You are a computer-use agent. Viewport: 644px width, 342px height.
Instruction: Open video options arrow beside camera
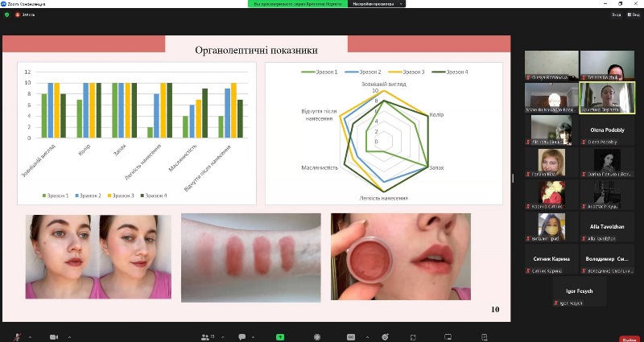pos(69,337)
